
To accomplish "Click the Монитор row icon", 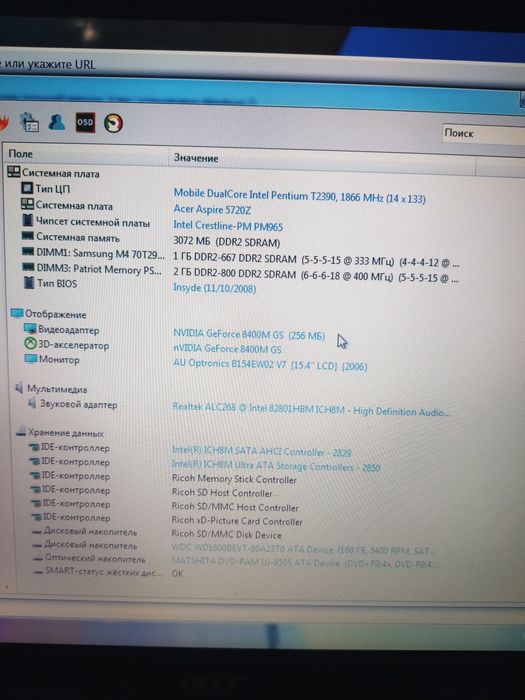I will pyautogui.click(x=31, y=358).
